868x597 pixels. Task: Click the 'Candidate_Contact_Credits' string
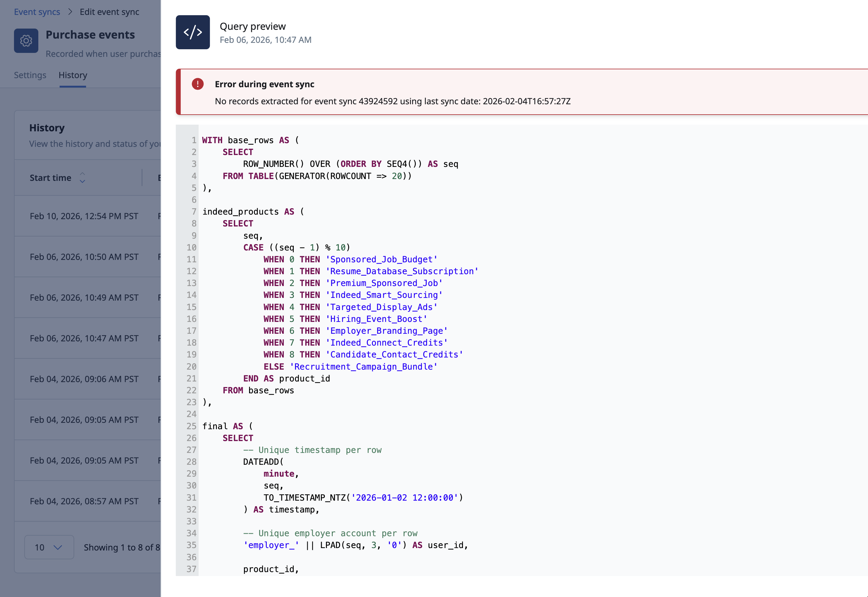pyautogui.click(x=394, y=355)
